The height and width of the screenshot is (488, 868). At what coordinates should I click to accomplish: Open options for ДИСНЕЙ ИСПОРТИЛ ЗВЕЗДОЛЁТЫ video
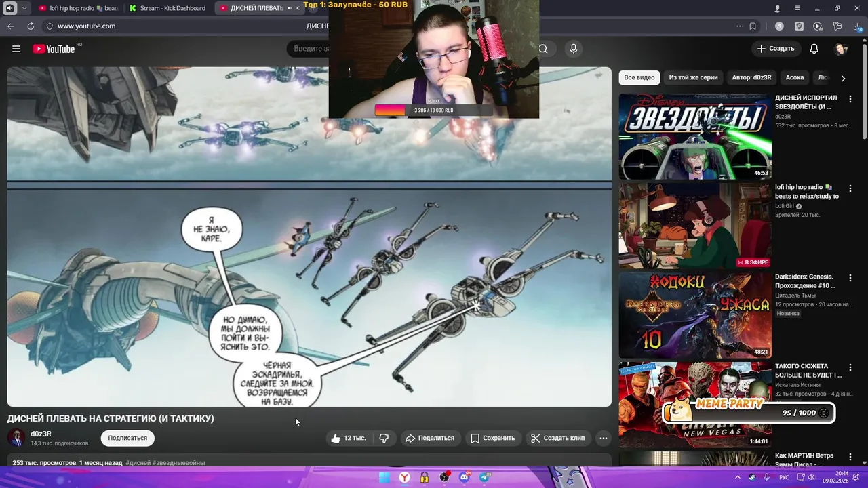(x=850, y=99)
